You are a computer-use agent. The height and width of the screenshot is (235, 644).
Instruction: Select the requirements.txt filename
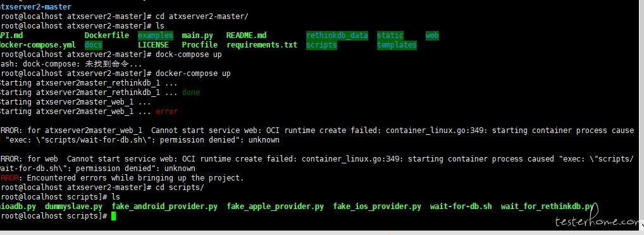[262, 45]
